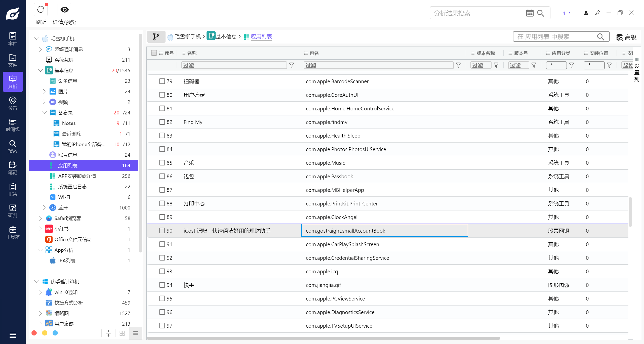Open the Report (报告) sidebar tab
Image resolution: width=644 pixels, height=344 pixels.
13,190
